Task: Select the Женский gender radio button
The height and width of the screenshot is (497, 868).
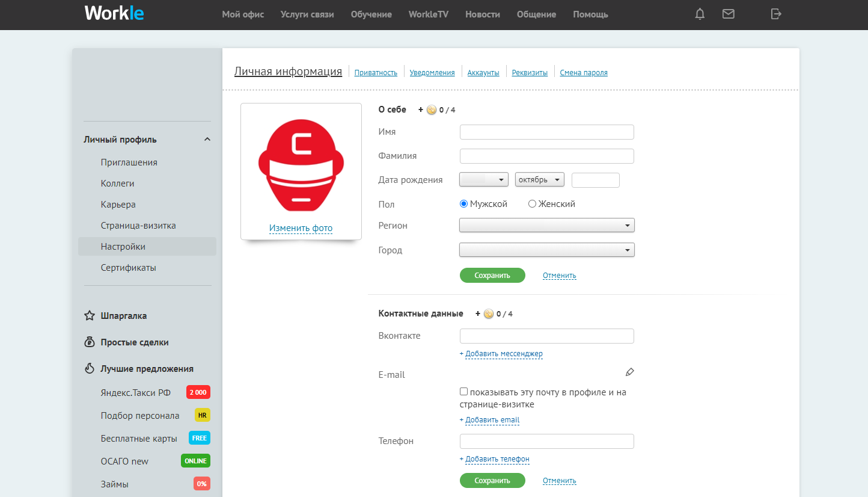Action: point(532,204)
